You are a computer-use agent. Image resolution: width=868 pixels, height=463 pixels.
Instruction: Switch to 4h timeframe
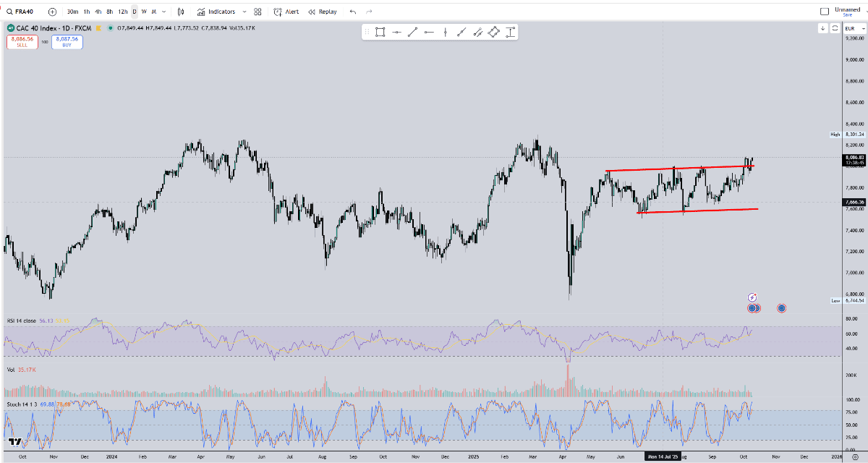tap(98, 12)
